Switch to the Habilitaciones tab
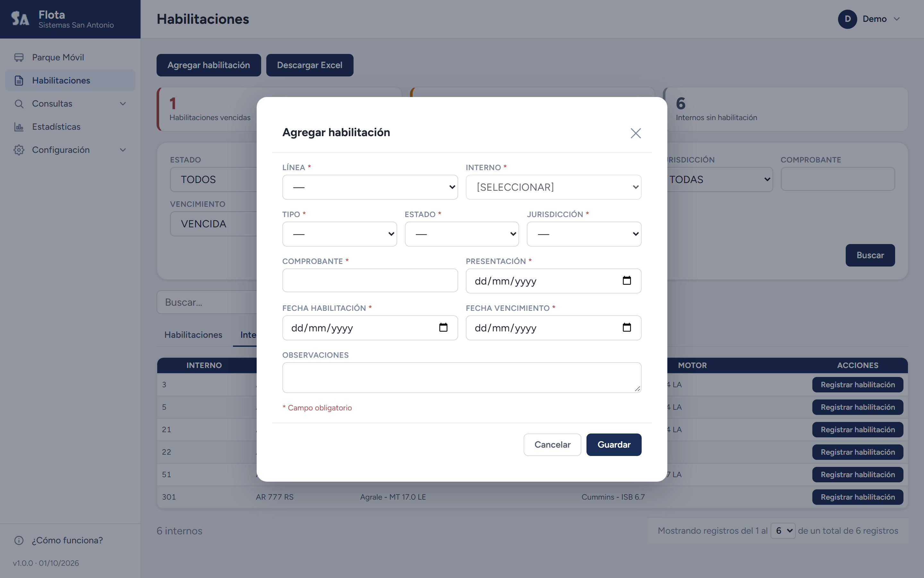This screenshot has height=578, width=924. point(193,335)
